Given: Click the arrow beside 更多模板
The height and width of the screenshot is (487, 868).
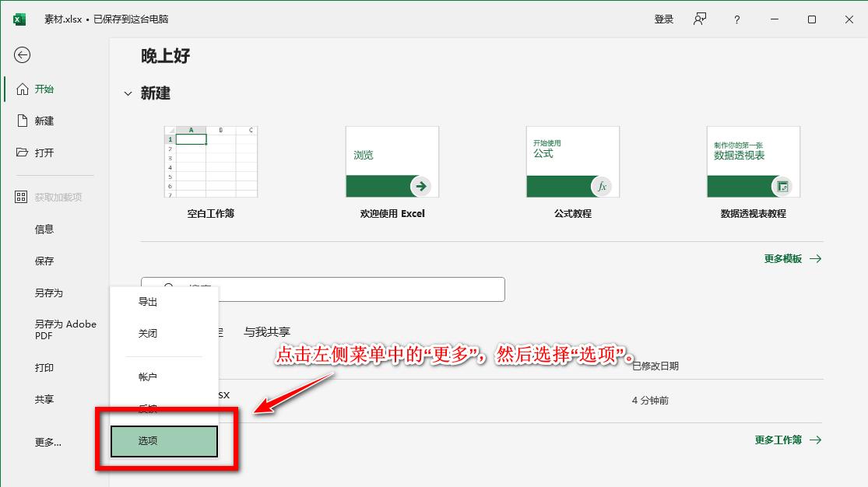Looking at the screenshot, I should pyautogui.click(x=815, y=258).
